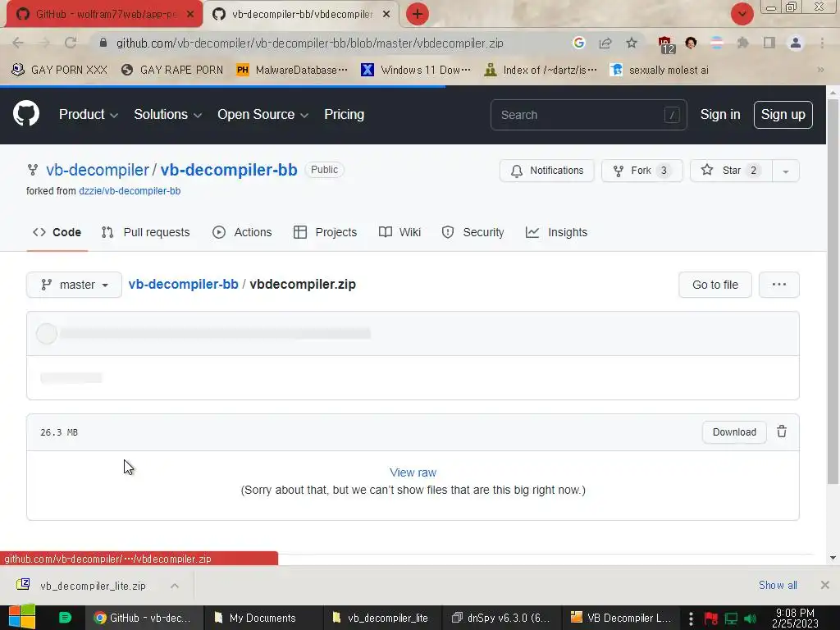Bookmark this page with the star icon
The width and height of the screenshot is (840, 630).
coord(632,43)
